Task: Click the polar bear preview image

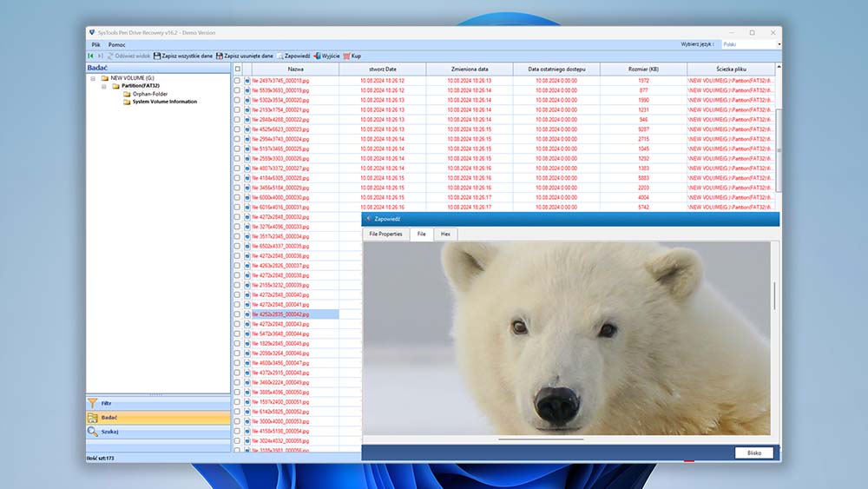Action: tap(567, 339)
